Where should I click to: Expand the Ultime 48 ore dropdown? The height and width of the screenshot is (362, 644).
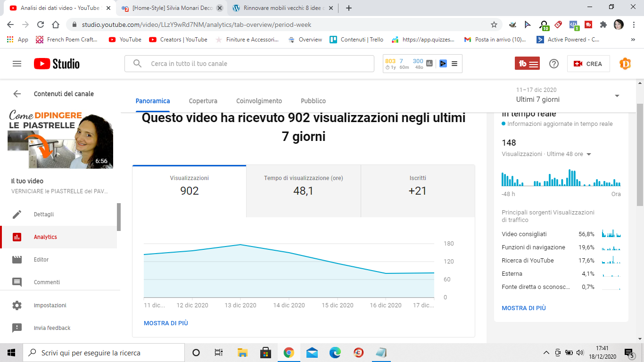(589, 154)
